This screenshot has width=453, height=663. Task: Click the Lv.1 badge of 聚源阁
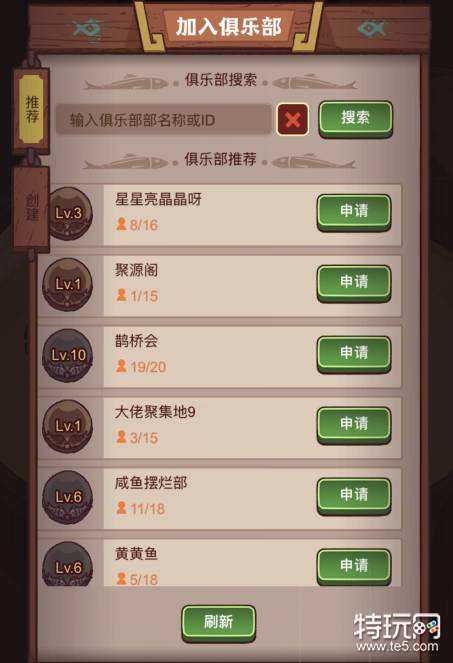coord(68,284)
